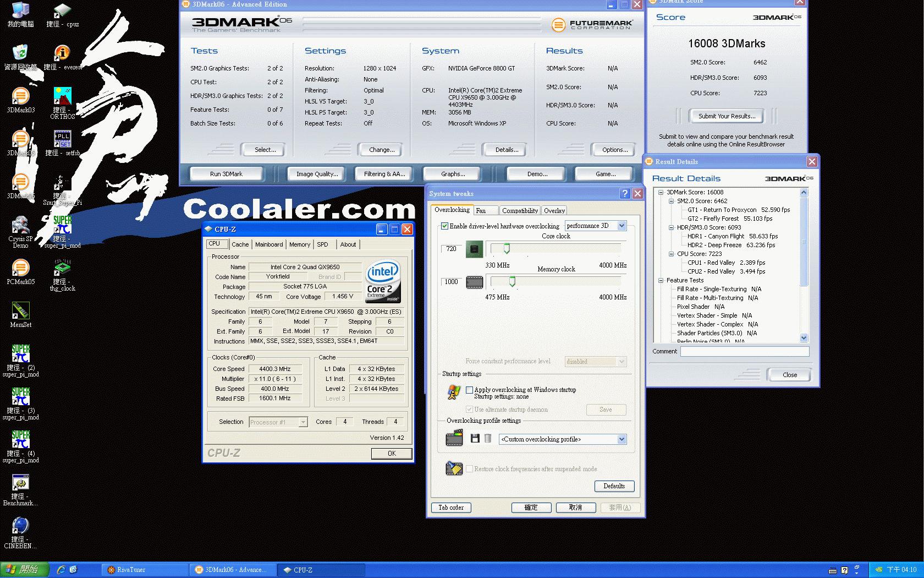Click OK button in CPU-Z
This screenshot has width=924, height=578.
[x=392, y=454]
